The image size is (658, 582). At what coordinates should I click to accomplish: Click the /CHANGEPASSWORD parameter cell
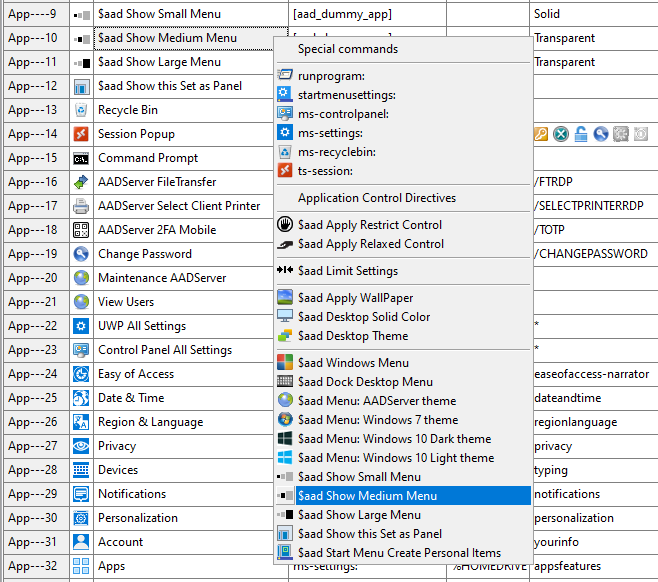[591, 254]
